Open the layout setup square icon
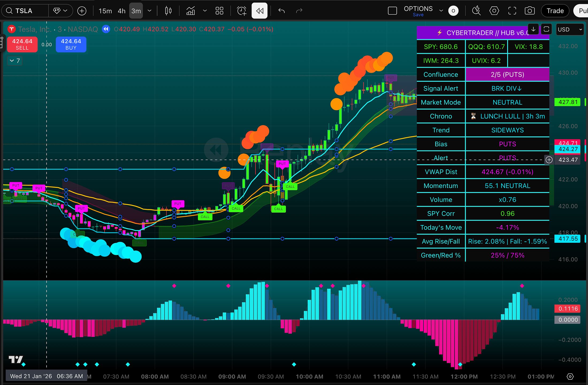The width and height of the screenshot is (588, 385). pyautogui.click(x=392, y=11)
